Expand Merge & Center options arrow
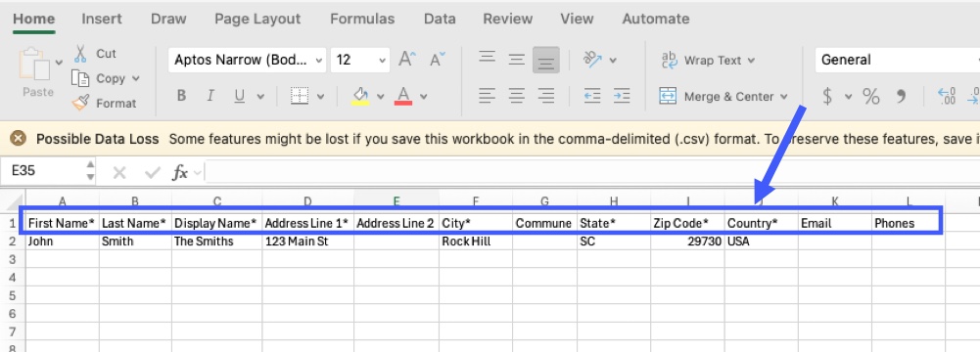Viewport: 980px width, 352px height. pos(784,97)
